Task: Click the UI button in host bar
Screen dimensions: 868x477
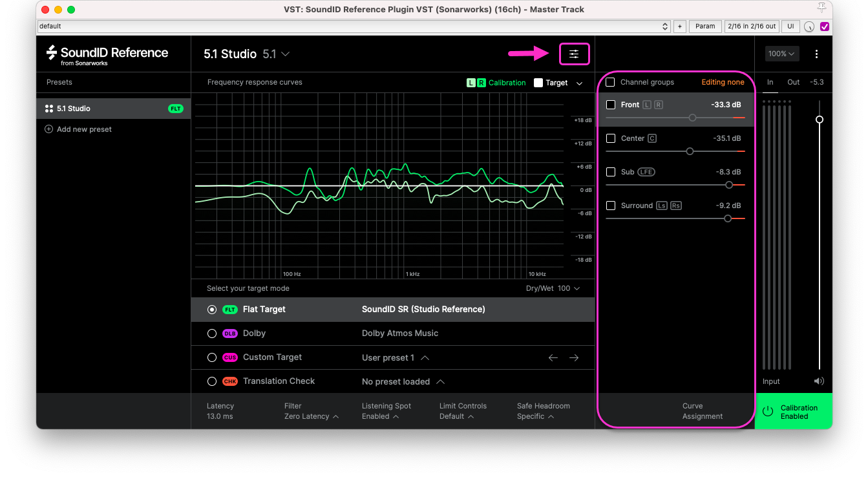Action: pos(790,26)
